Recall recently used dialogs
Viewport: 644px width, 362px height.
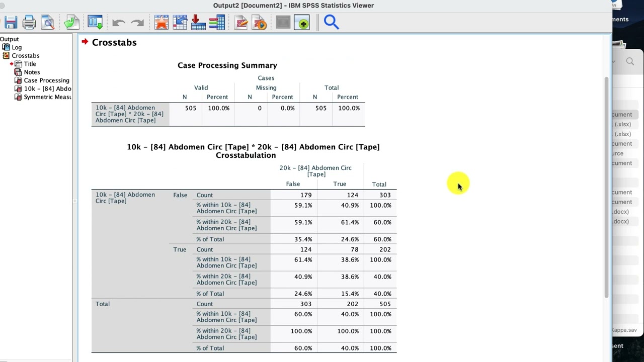tap(95, 23)
